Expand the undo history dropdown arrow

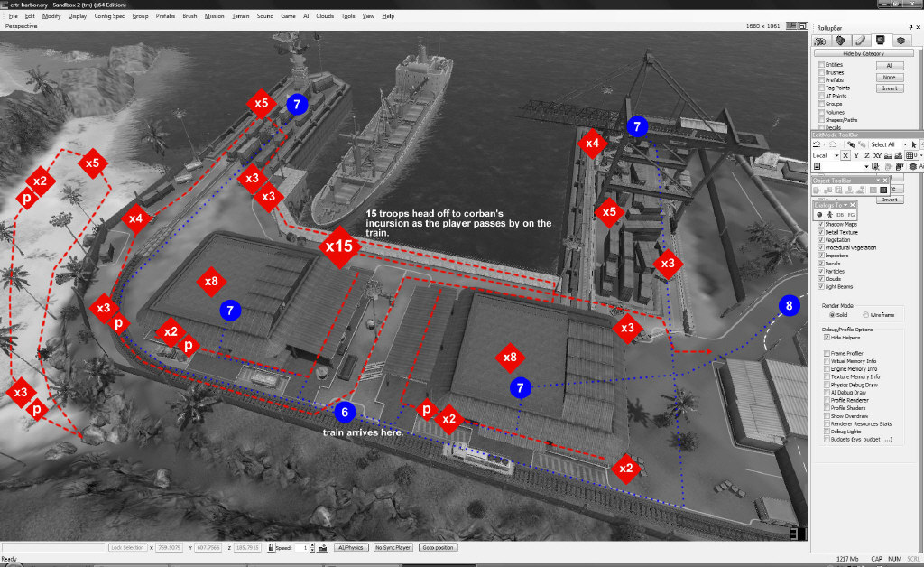pos(824,144)
